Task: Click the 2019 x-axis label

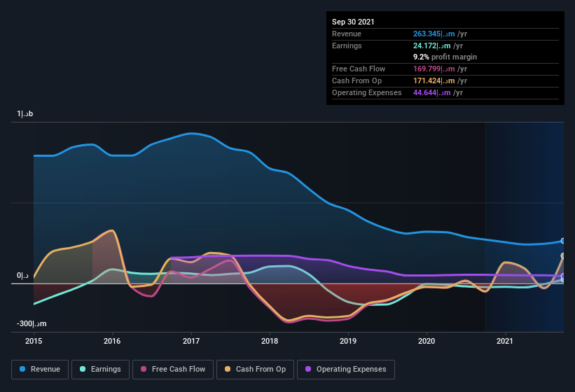Action: click(x=348, y=341)
